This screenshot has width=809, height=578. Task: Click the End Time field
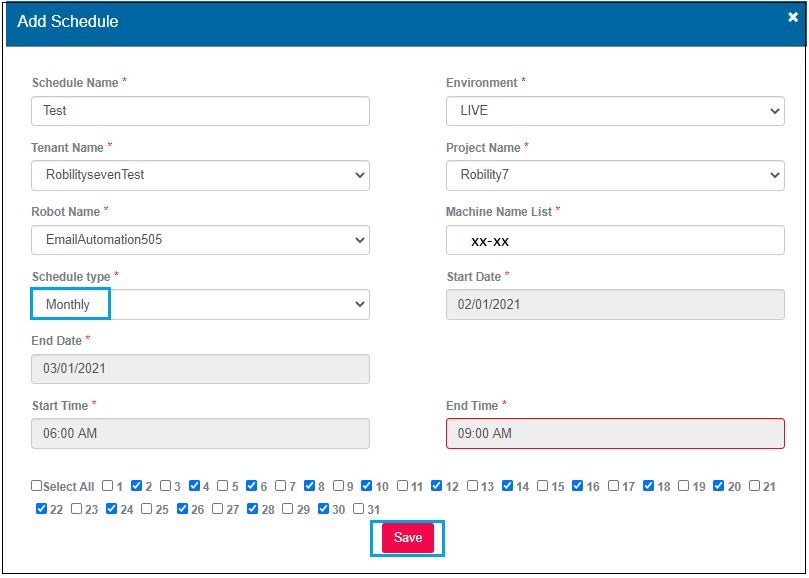point(614,433)
